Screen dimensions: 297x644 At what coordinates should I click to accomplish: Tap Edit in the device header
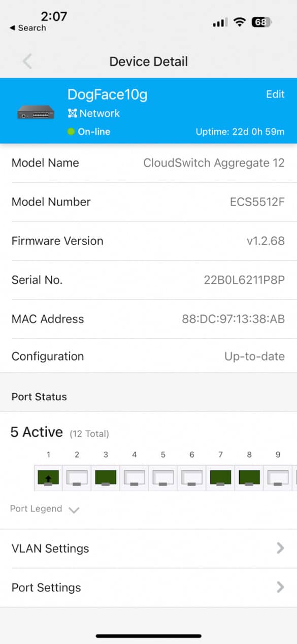tap(275, 94)
